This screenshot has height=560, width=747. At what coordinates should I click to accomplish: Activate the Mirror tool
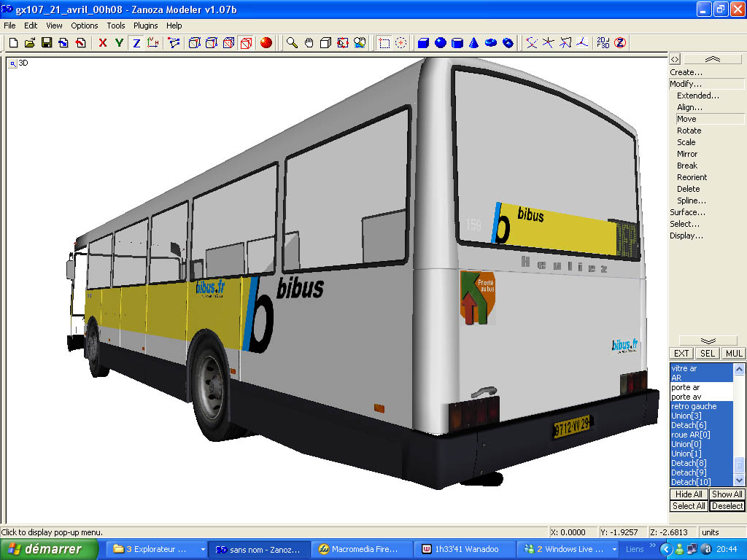click(687, 154)
